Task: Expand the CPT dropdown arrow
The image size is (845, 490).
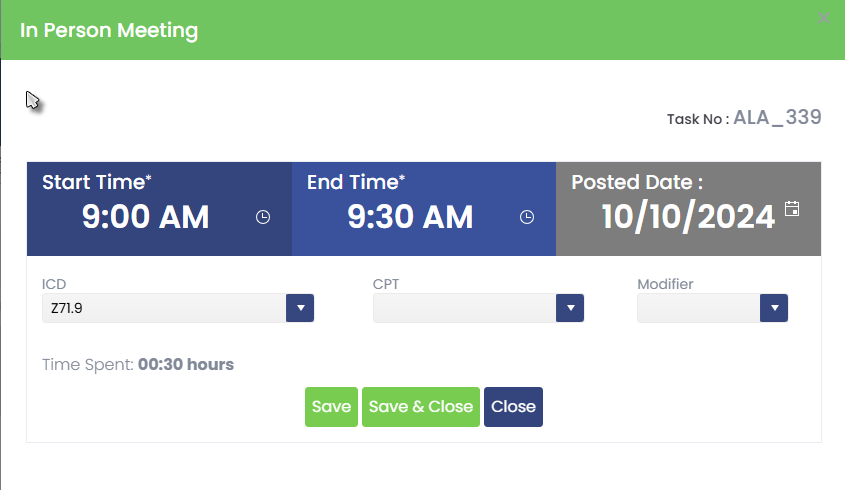Action: coord(570,308)
